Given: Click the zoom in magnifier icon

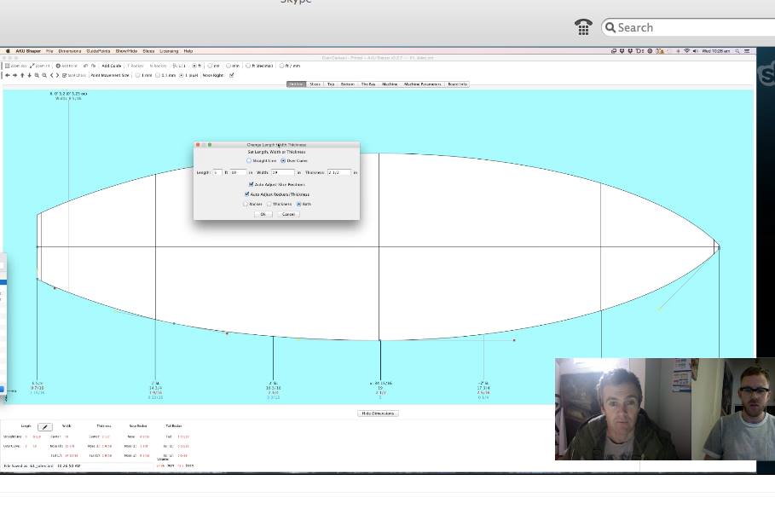Looking at the screenshot, I should [x=36, y=75].
